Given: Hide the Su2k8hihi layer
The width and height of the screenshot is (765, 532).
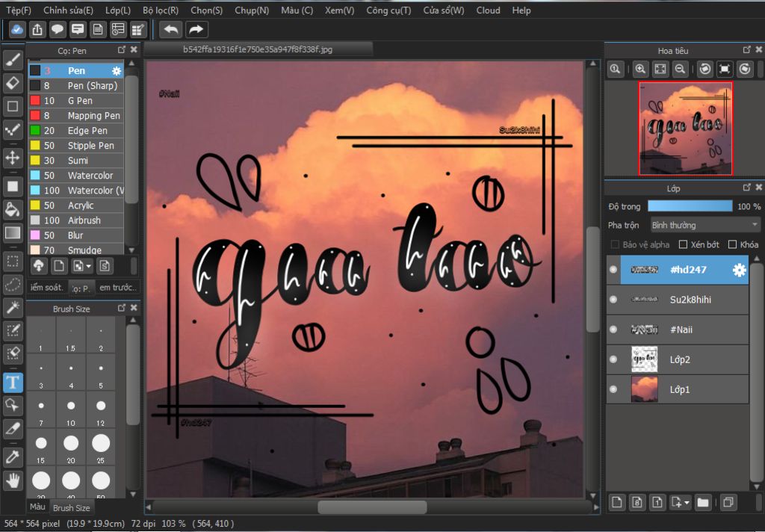Looking at the screenshot, I should click(614, 300).
